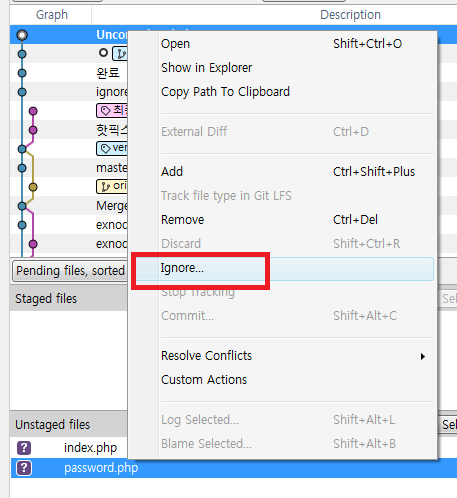Select the commit row starting with ignore
The height and width of the screenshot is (498, 457).
pyautogui.click(x=69, y=92)
